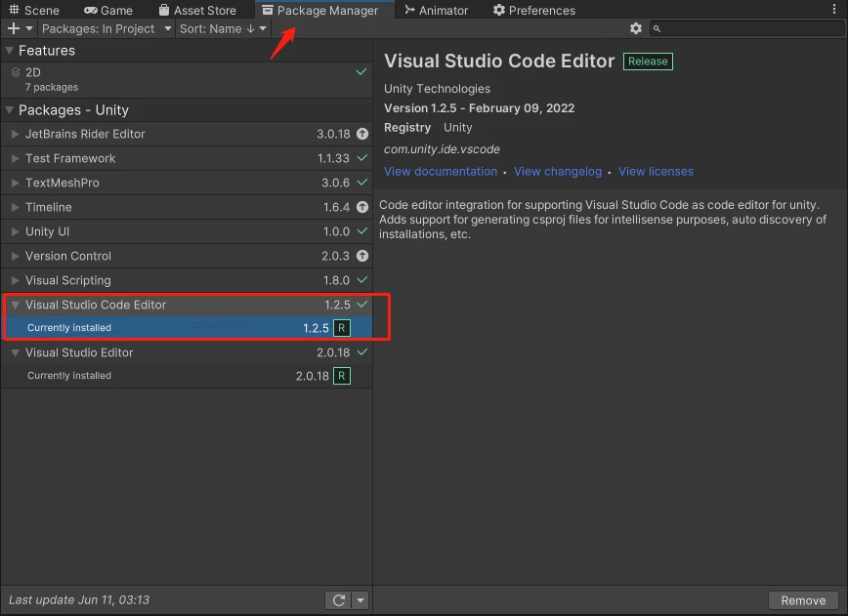
Task: Collapse the Visual Studio Code Editor package
Action: (16, 305)
